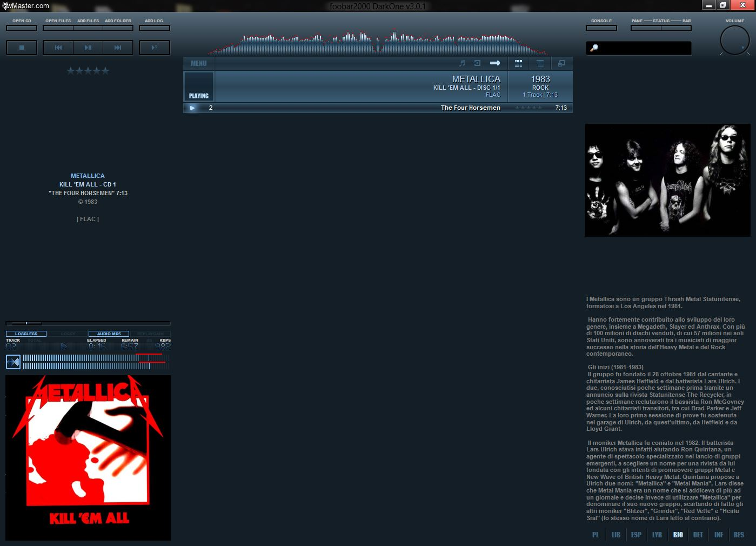Viewport: 756px width, 546px height.
Task: Click the '| FLAC |' codec label
Action: (x=88, y=219)
